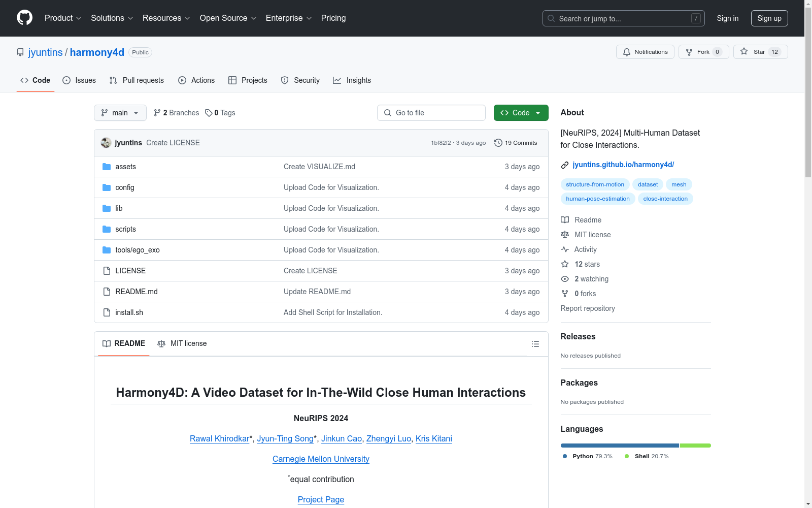This screenshot has height=508, width=812.
Task: Open the Pricing link
Action: click(x=333, y=18)
